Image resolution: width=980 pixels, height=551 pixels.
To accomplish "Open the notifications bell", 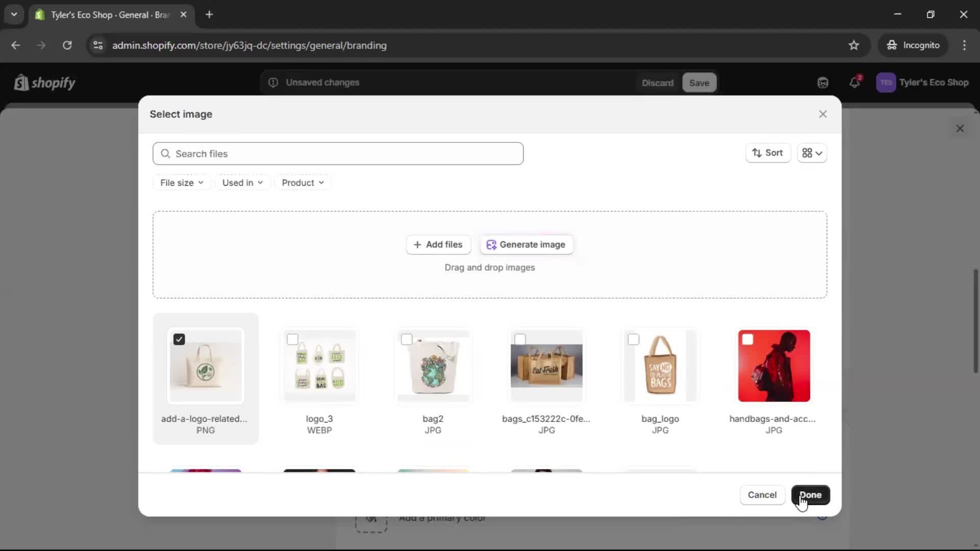I will (x=854, y=83).
